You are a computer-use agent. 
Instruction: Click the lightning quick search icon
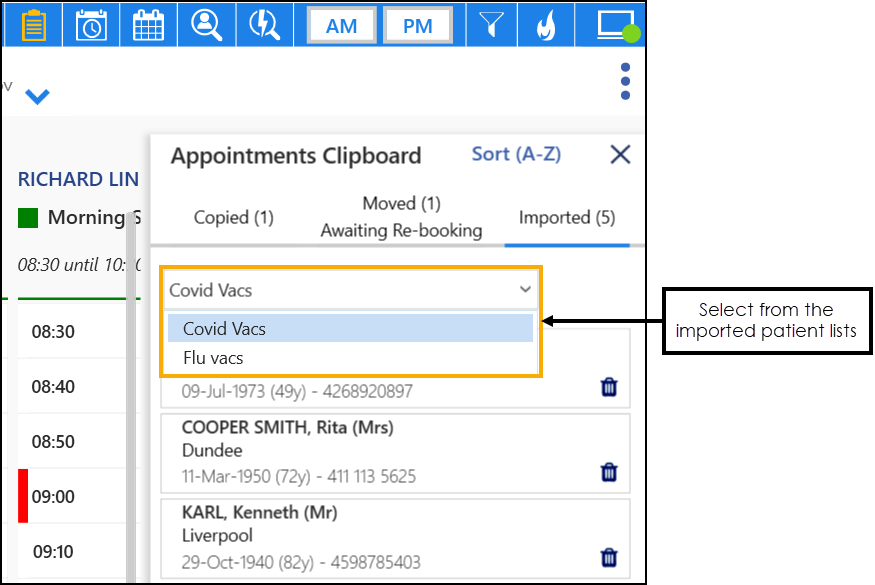(x=264, y=24)
